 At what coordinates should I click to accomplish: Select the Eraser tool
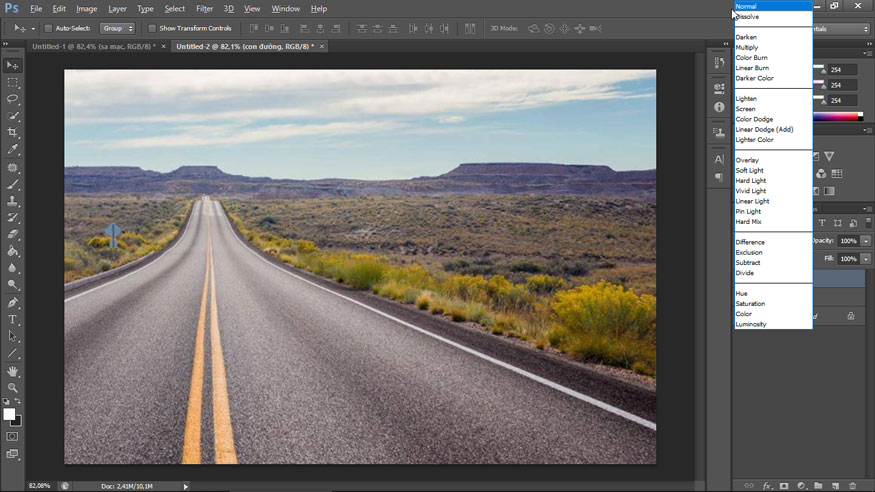pos(12,234)
